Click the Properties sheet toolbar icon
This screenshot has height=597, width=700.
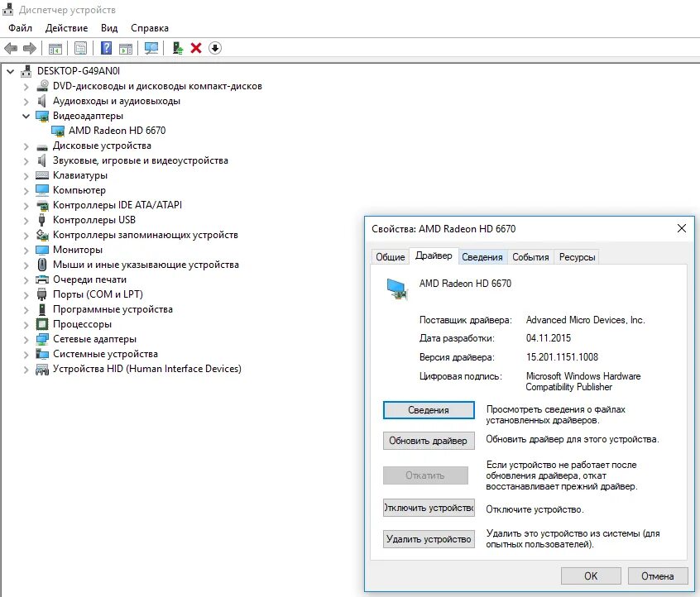pyautogui.click(x=81, y=48)
